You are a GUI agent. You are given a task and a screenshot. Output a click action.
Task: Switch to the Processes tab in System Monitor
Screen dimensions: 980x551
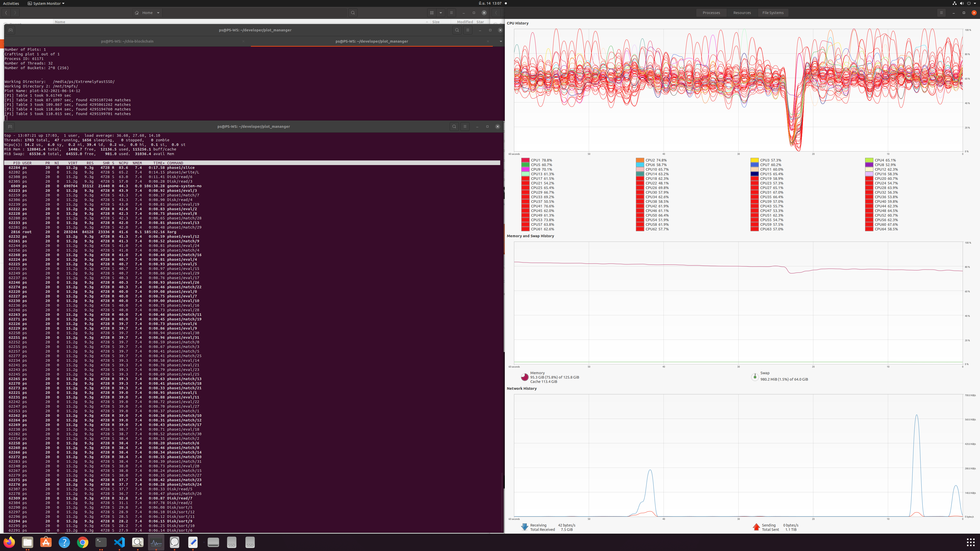point(711,12)
